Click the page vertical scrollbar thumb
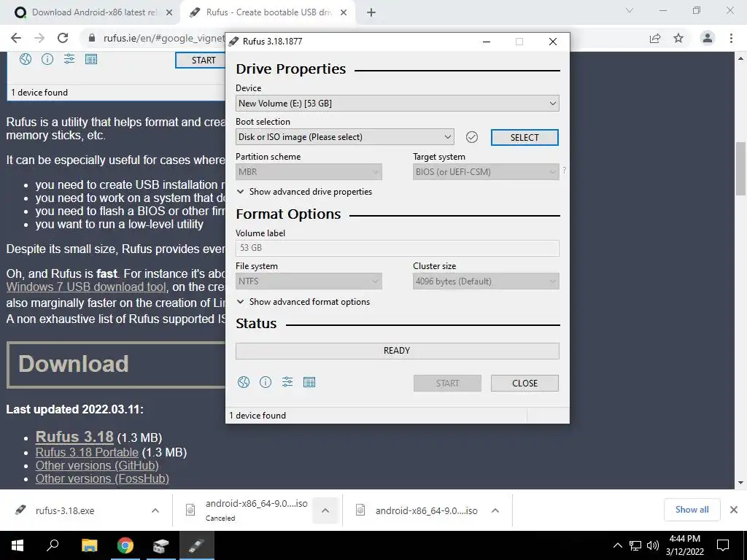747x560 pixels. (740, 168)
